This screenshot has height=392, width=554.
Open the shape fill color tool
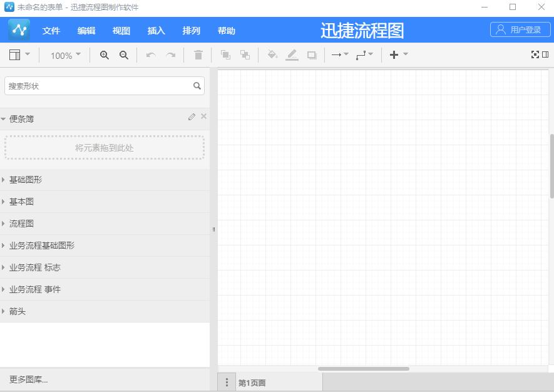pyautogui.click(x=272, y=54)
